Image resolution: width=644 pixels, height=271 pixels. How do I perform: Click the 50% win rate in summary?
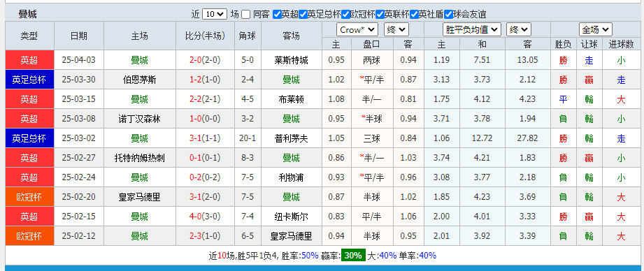[310, 256]
